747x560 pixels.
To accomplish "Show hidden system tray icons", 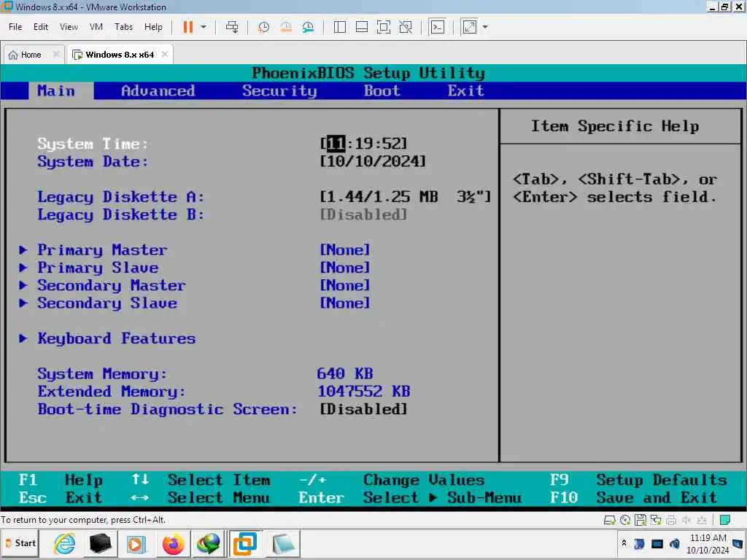I will click(x=624, y=543).
